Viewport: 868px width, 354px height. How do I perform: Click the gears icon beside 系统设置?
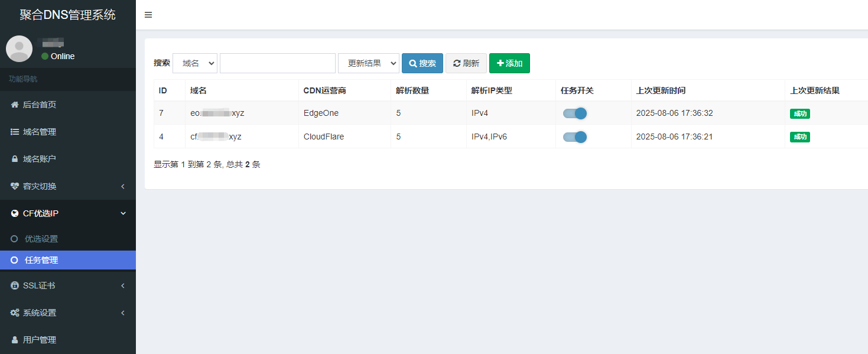point(15,313)
